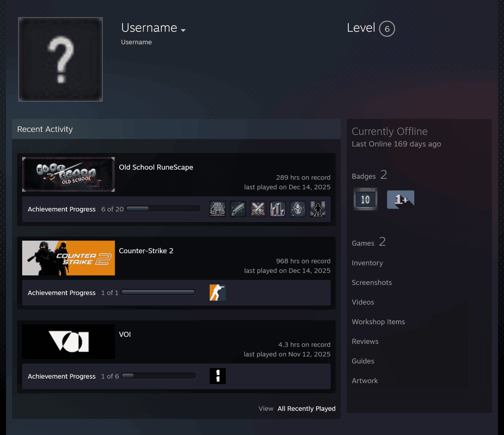Click the 10 years of service badge
The height and width of the screenshot is (435, 504).
pos(365,199)
